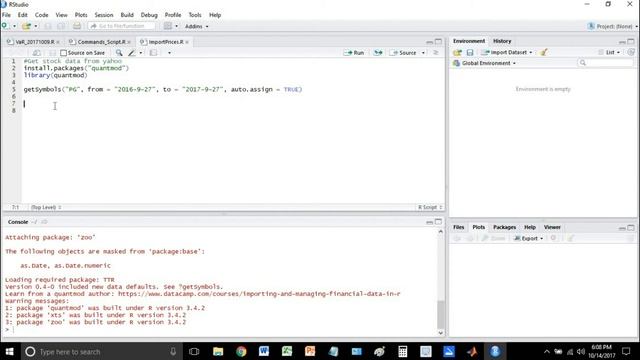The width and height of the screenshot is (640, 360).
Task: Click the taskbar search box
Action: pos(101,351)
